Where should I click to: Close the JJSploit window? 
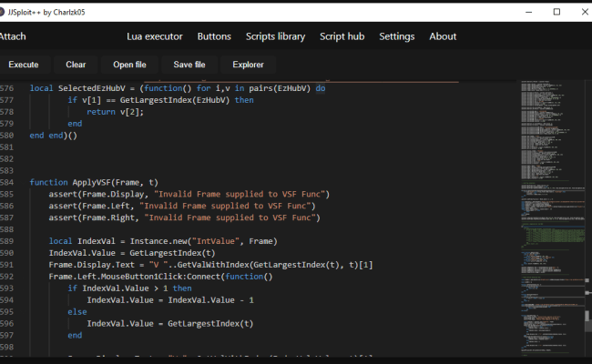click(x=585, y=12)
